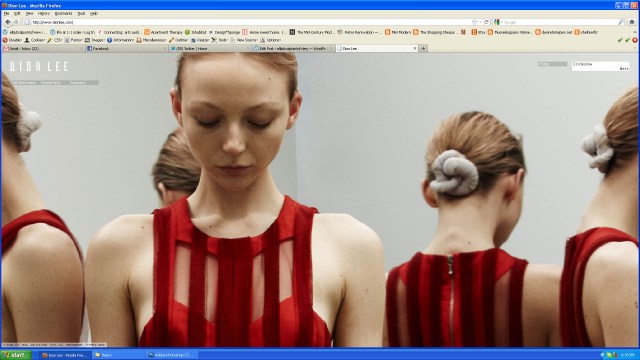
Task: Open the Windows Start button
Action: tap(16, 355)
